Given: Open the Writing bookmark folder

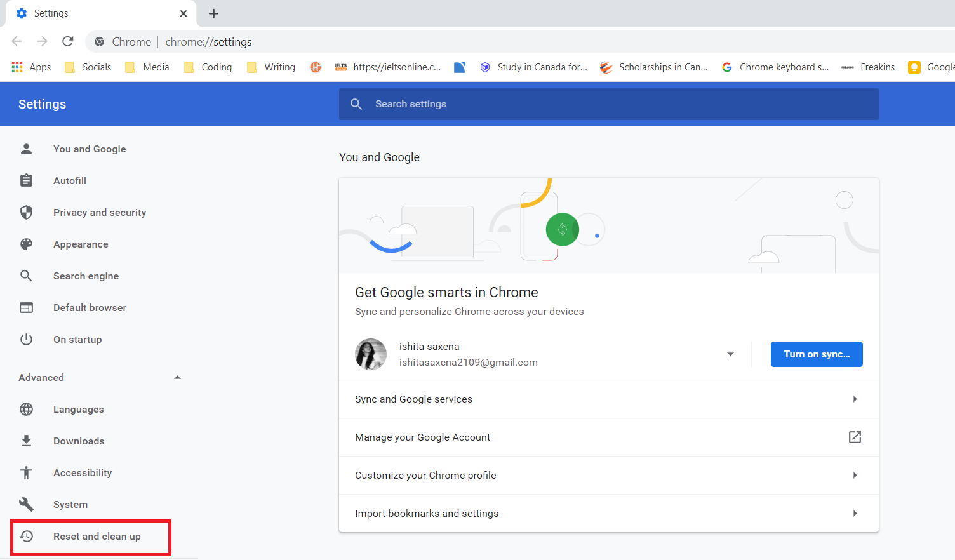Looking at the screenshot, I should pos(271,67).
